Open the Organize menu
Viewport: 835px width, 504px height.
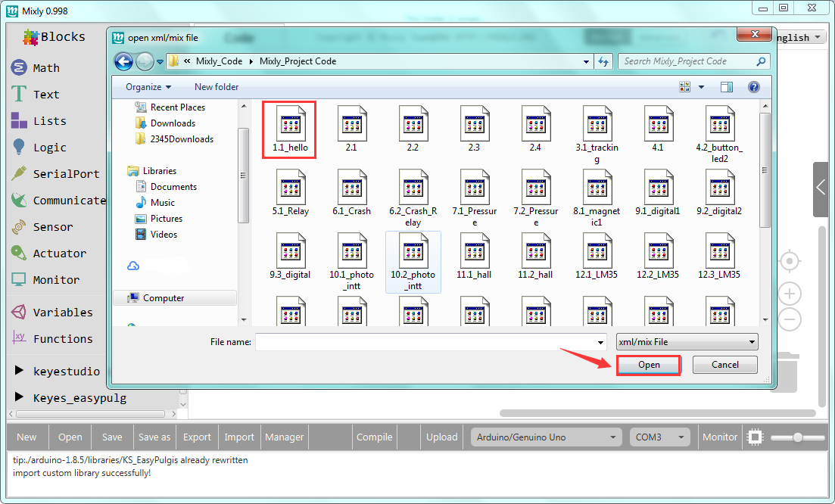click(148, 87)
